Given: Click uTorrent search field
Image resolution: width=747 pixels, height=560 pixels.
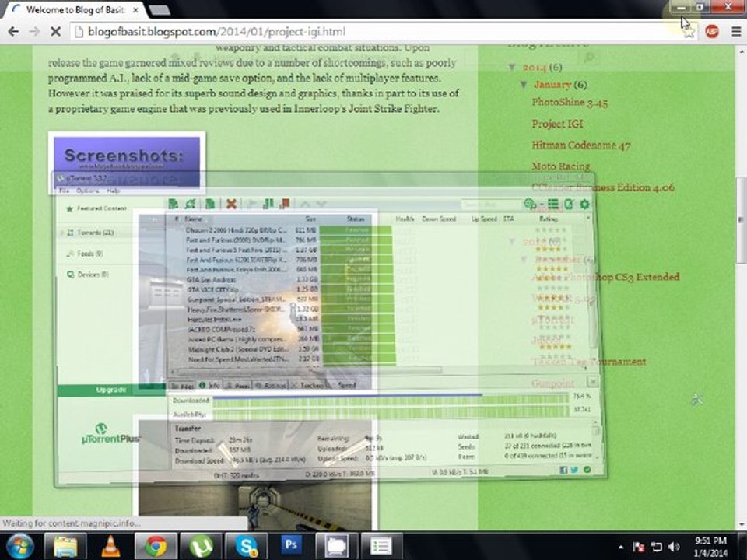Looking at the screenshot, I should 491,205.
